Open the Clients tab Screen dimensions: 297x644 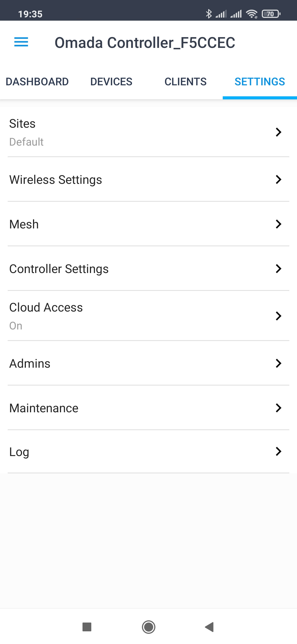click(x=186, y=82)
